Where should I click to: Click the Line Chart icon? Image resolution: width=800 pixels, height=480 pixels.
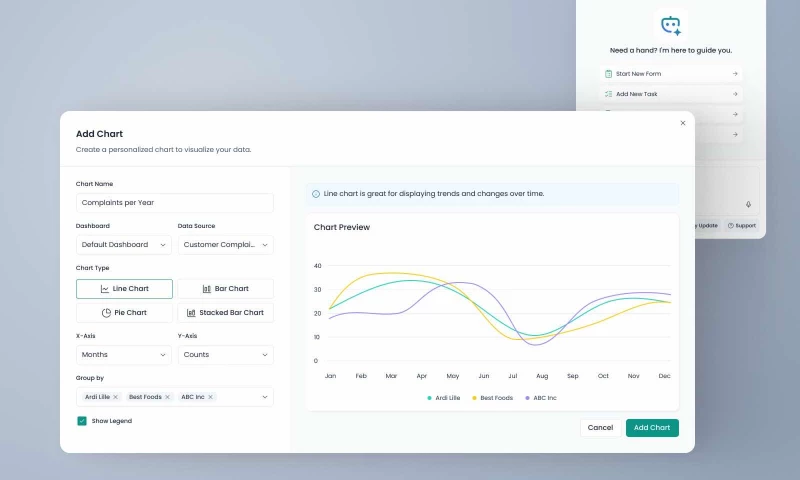coord(105,289)
